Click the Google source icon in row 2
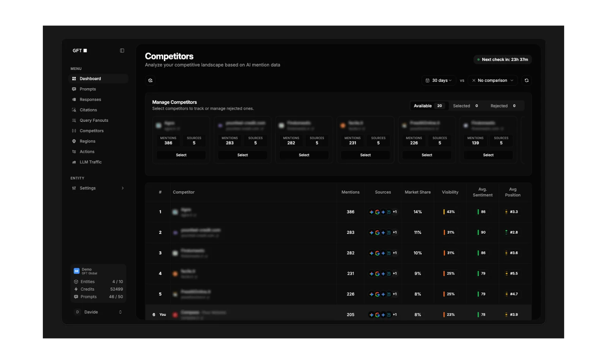 click(377, 232)
